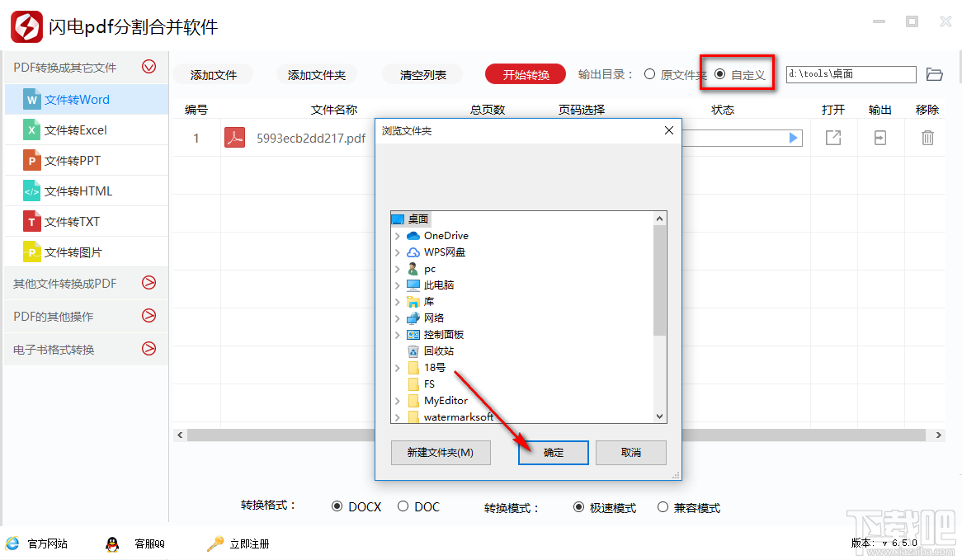Create a folder using 新建文件夹(M)

click(x=441, y=452)
